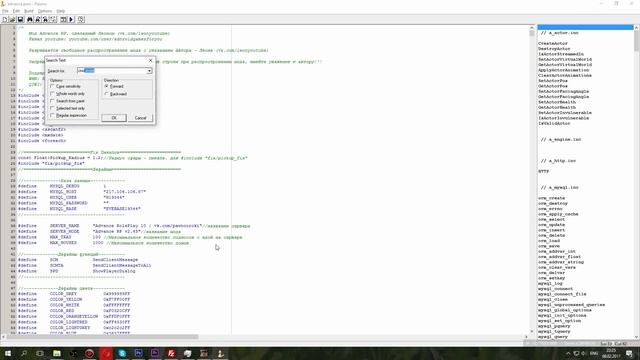Show hidden system tray icons
This screenshot has height=360, width=640.
pyautogui.click(x=568, y=353)
